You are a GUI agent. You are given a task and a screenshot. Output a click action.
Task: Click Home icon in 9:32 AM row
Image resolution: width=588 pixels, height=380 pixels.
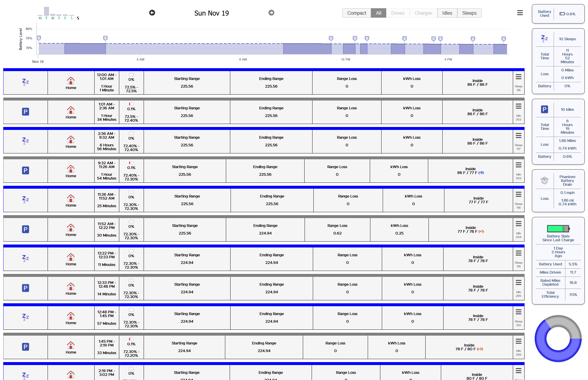point(71,169)
